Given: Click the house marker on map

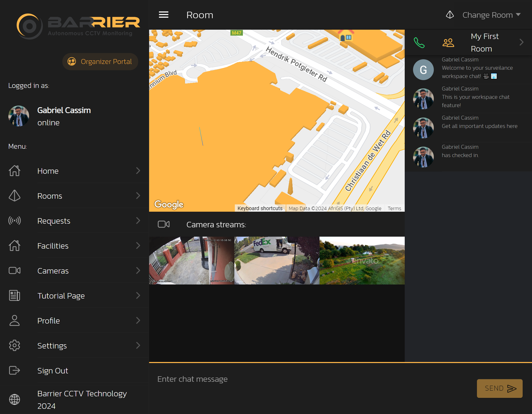Looking at the screenshot, I should point(346,35).
